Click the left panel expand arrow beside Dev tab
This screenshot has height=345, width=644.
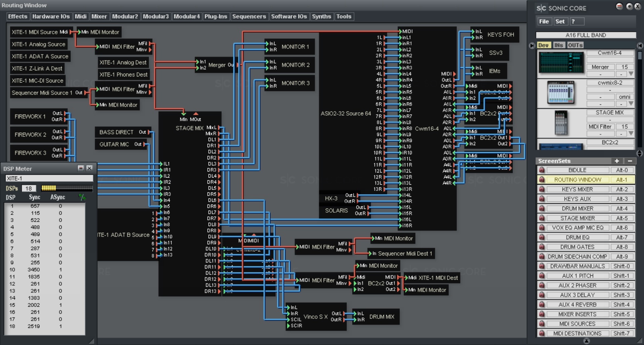tap(532, 45)
